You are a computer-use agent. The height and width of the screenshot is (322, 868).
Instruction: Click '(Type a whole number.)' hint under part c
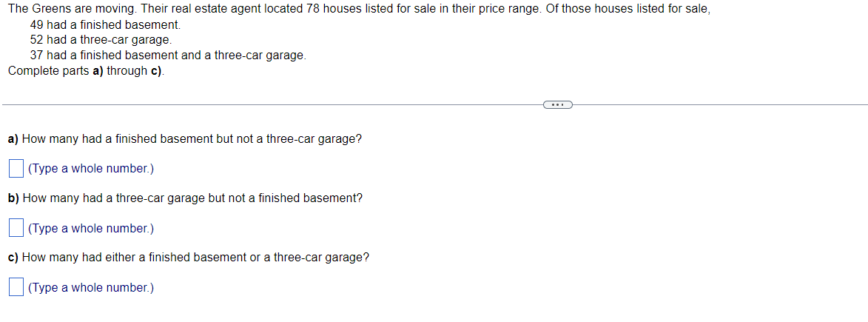91,287
